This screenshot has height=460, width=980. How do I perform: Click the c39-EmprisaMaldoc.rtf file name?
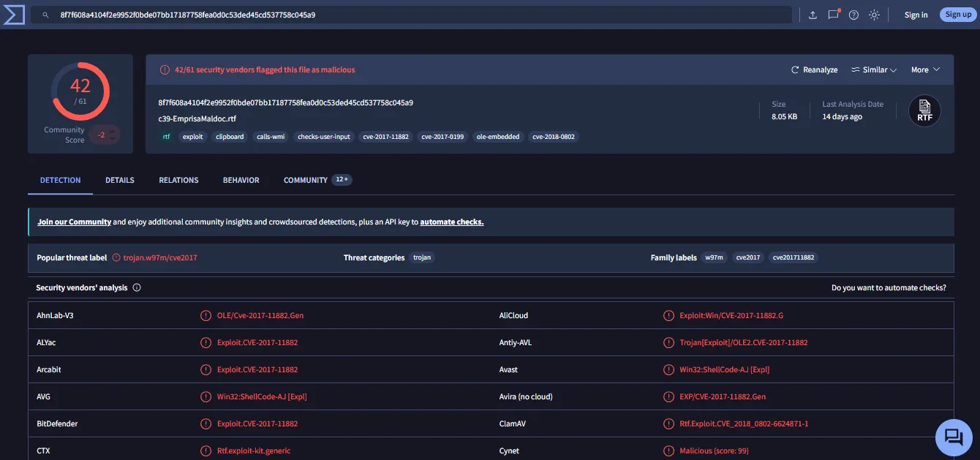point(197,118)
